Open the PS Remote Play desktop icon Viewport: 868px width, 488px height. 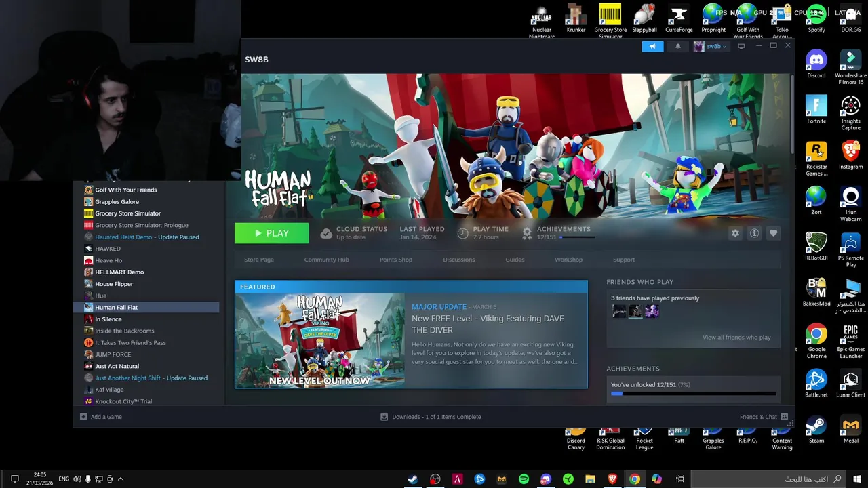850,250
